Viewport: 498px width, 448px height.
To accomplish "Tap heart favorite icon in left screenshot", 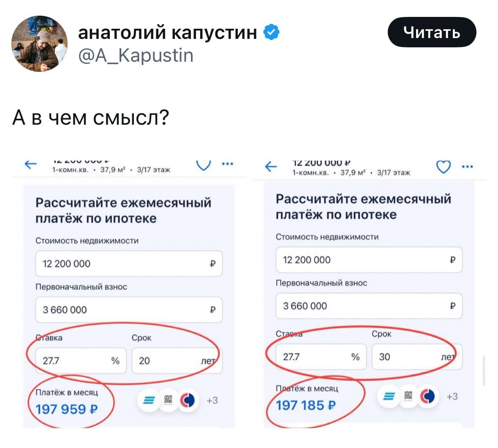I will (x=204, y=164).
